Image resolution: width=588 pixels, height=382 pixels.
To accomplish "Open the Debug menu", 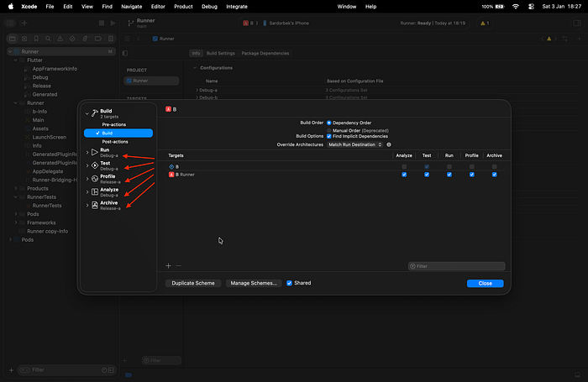I will 209,7.
